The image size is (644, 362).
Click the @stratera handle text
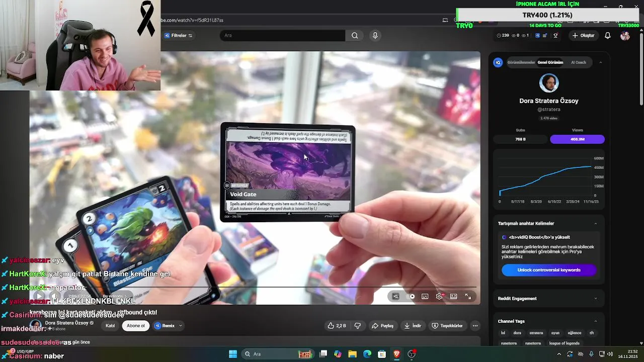pos(549,109)
